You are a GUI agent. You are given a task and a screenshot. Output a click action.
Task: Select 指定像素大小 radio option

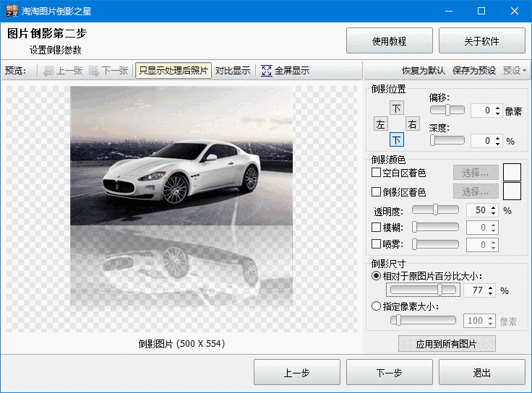coord(376,306)
